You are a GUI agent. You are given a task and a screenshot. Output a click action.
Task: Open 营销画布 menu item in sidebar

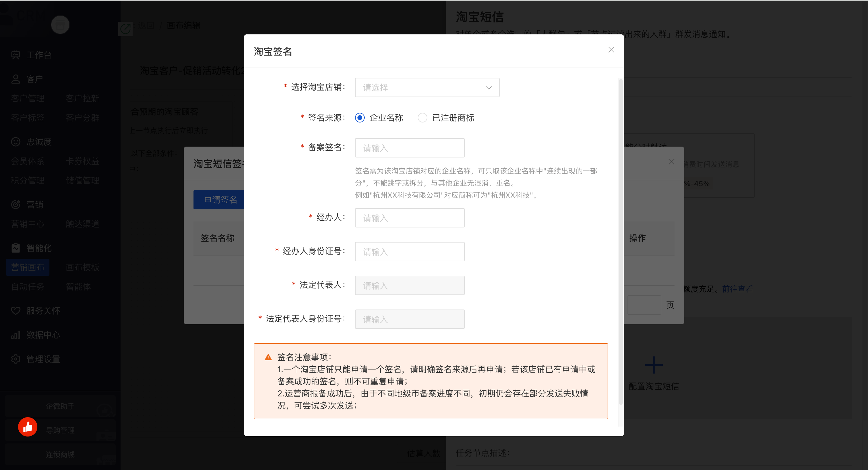[x=28, y=267]
